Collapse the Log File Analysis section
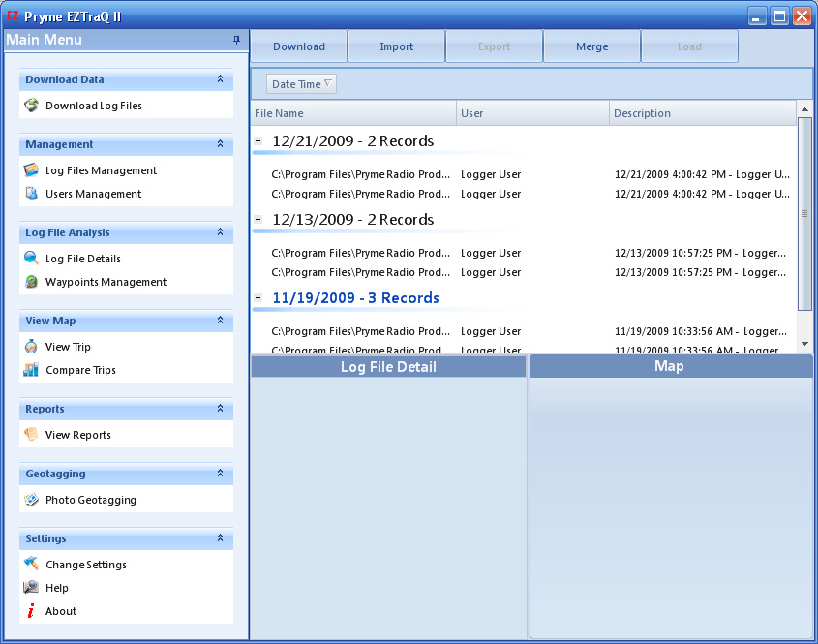This screenshot has width=818, height=644. pos(220,231)
